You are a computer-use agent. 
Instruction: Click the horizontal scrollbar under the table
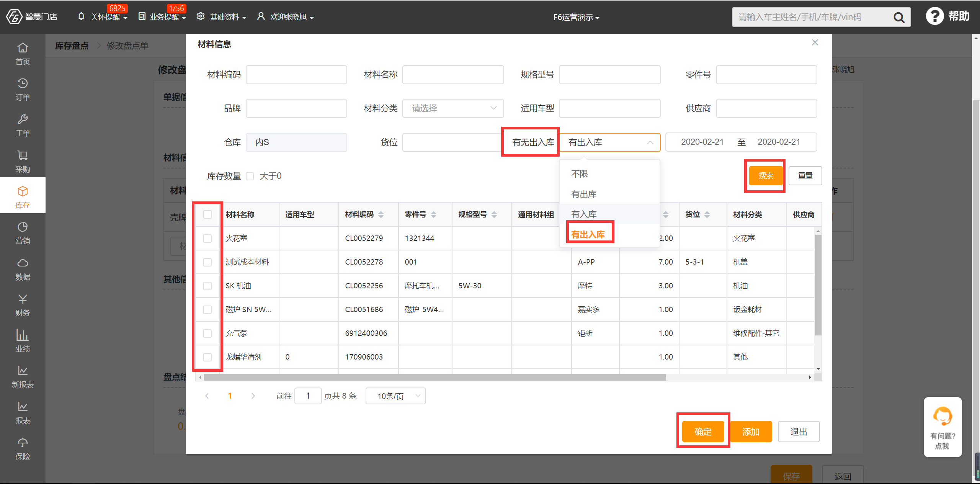click(x=435, y=378)
